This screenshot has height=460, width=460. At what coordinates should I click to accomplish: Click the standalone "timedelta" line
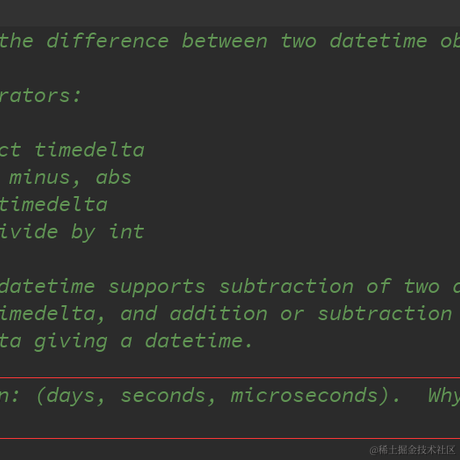click(x=54, y=204)
